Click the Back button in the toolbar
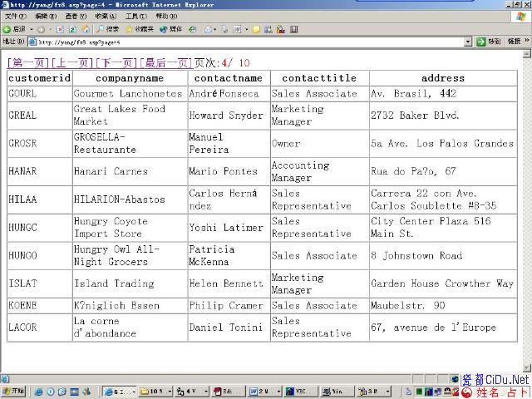 [x=14, y=29]
